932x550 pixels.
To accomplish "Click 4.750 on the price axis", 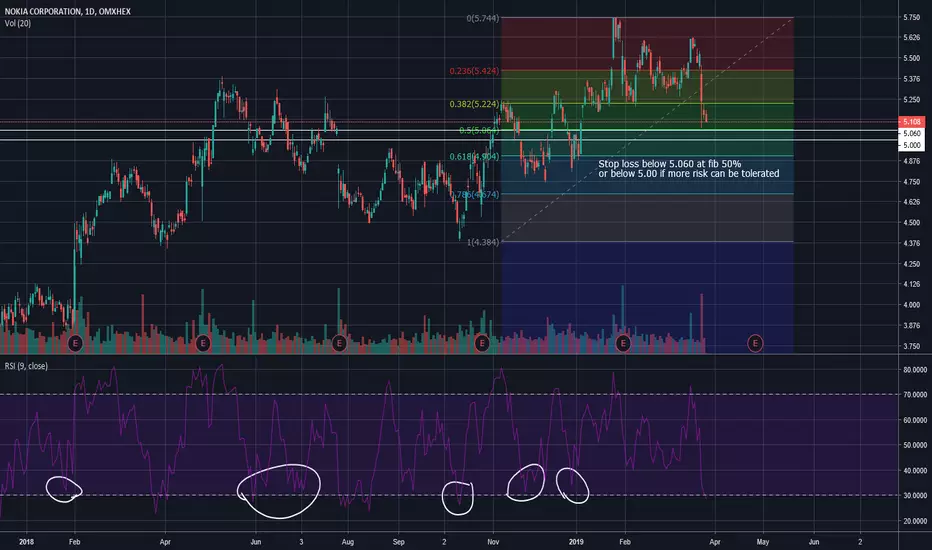I will (912, 182).
